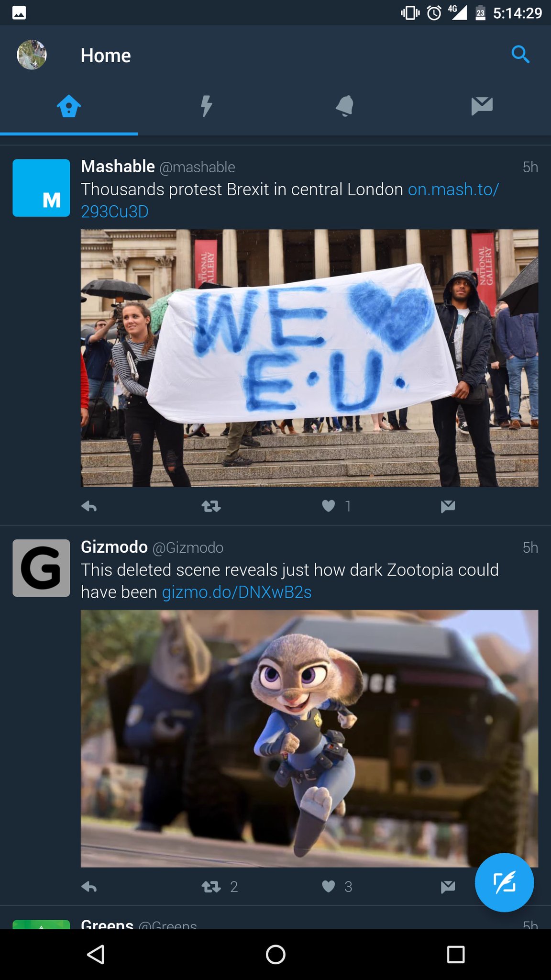Image resolution: width=551 pixels, height=980 pixels.
Task: Retweet the Gizmodo Zootopia tweet
Action: pos(211,887)
